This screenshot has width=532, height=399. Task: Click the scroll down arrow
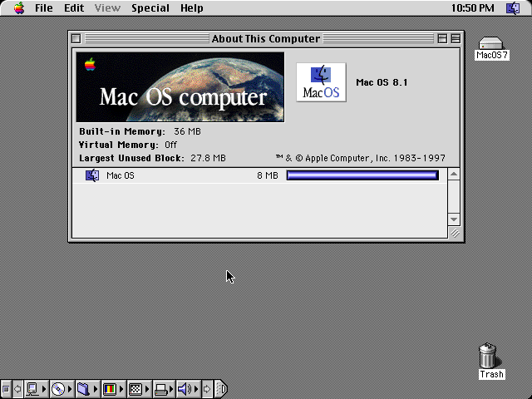(454, 219)
